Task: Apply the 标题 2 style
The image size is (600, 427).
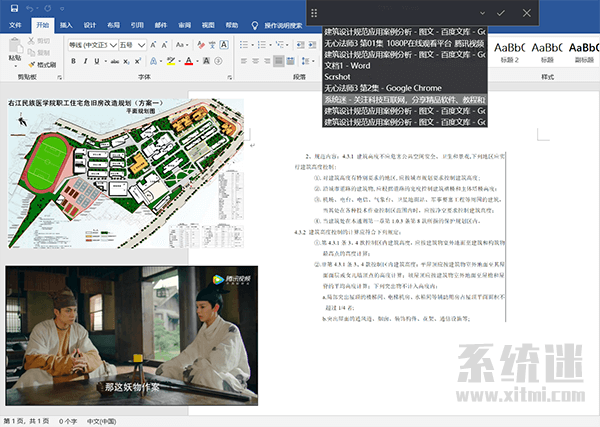Action: tap(510, 52)
